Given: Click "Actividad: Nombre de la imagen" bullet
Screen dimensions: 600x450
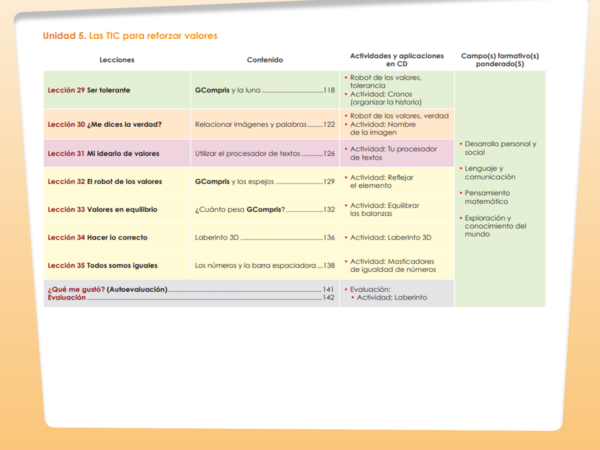Looking at the screenshot, I should pos(380,128).
